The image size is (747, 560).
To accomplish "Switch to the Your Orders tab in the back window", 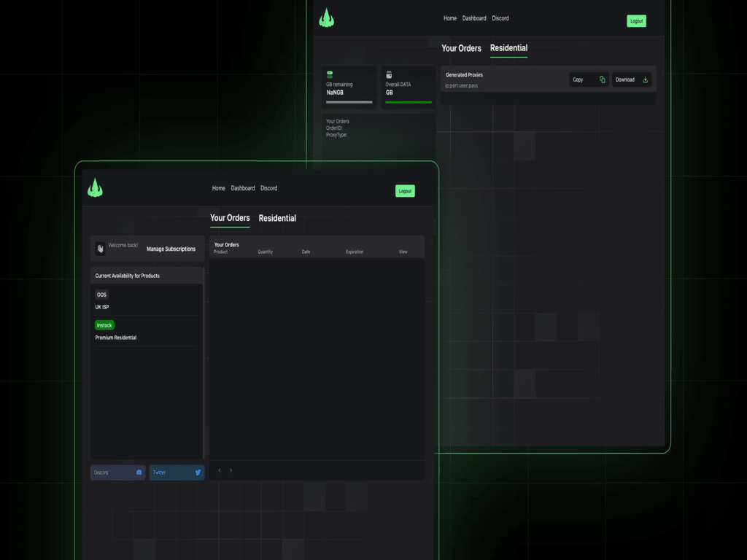I will coord(461,48).
